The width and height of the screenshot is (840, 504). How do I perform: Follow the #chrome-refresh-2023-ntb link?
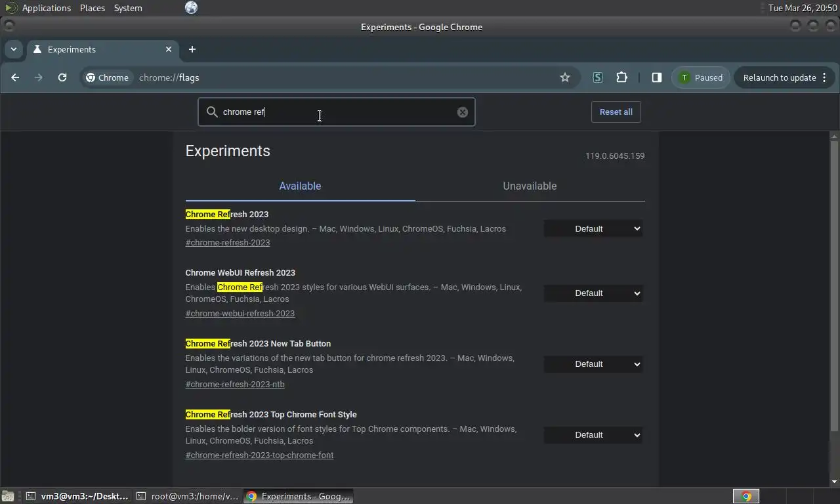click(x=235, y=385)
